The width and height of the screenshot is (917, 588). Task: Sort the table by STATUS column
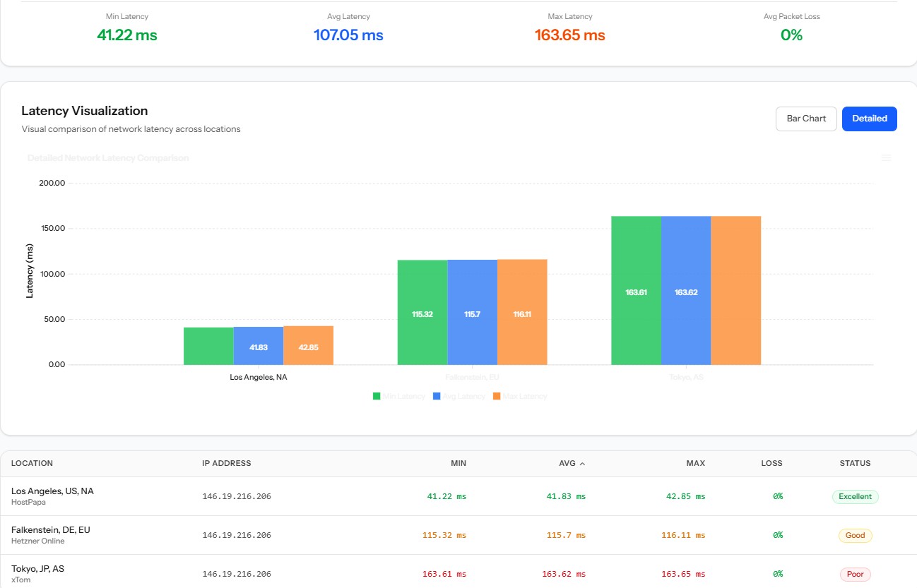point(855,463)
